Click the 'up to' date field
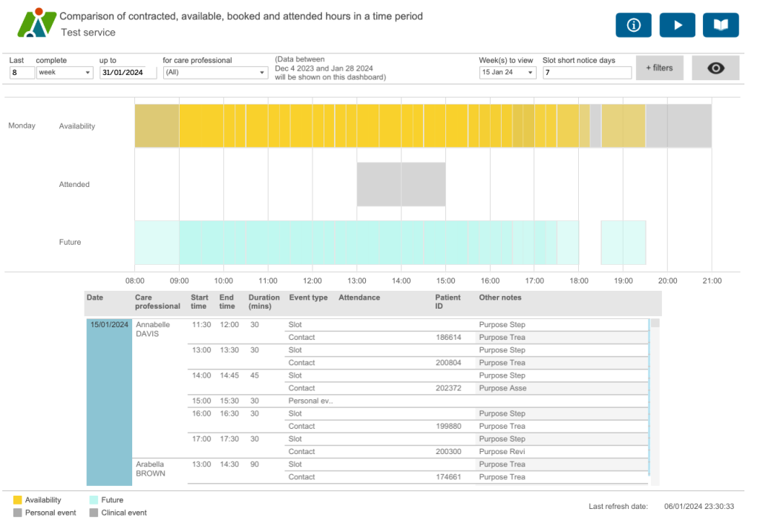 pos(128,73)
